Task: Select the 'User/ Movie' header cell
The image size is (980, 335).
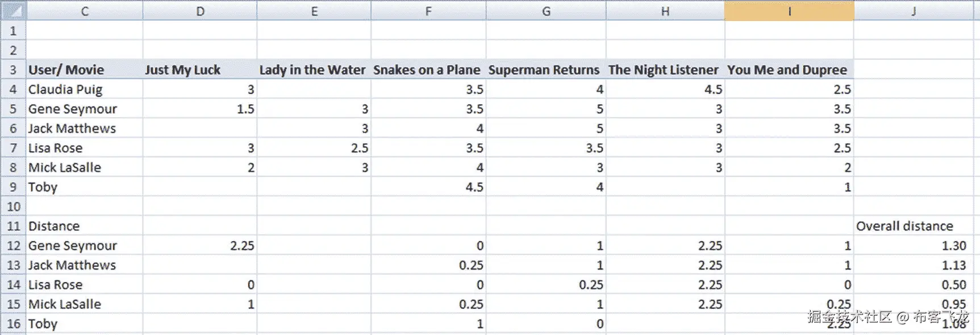Action: coord(84,70)
